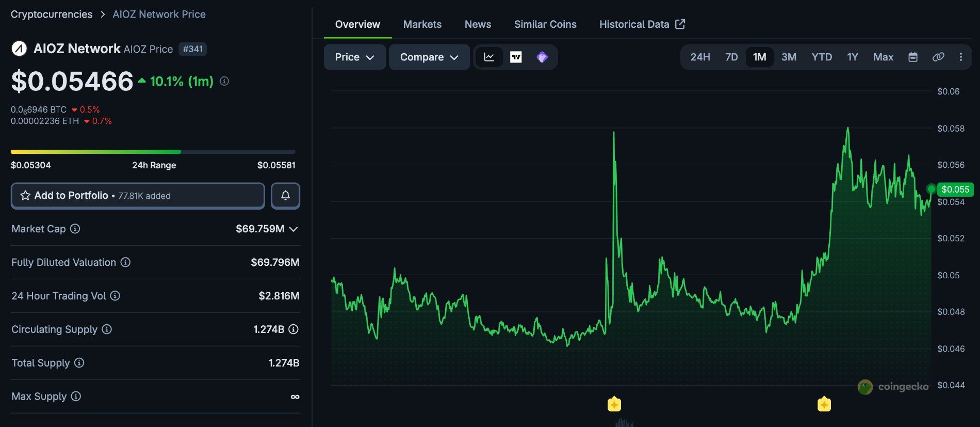Select the YTD time range
Viewport: 980px width, 427px height.
[x=822, y=57]
